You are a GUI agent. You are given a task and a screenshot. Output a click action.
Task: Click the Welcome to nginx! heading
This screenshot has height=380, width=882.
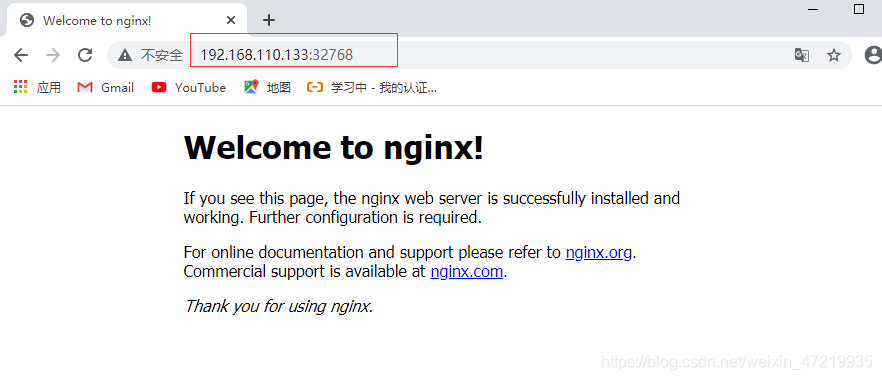coord(334,147)
